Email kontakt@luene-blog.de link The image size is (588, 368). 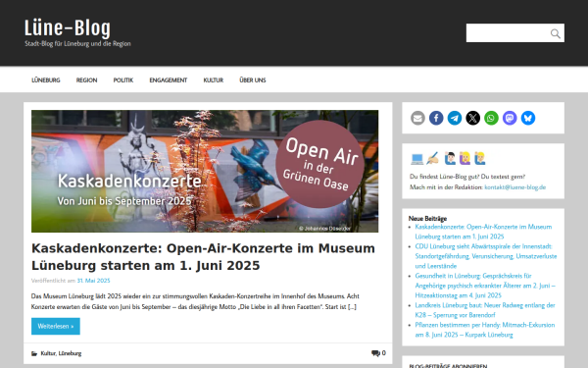pyautogui.click(x=514, y=187)
